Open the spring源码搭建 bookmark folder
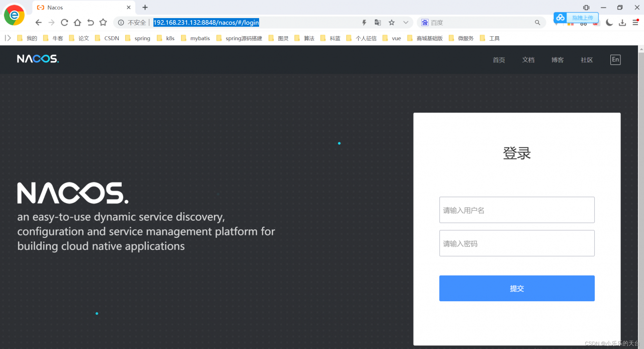The image size is (644, 349). click(239, 38)
